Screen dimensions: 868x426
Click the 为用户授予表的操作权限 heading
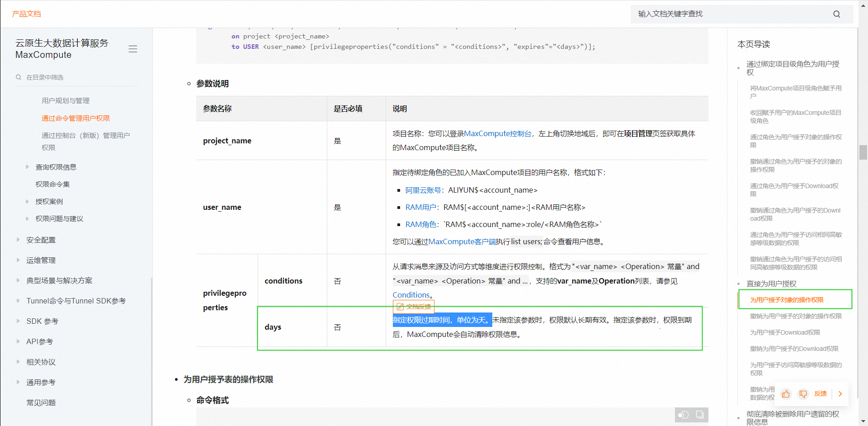[x=228, y=379]
